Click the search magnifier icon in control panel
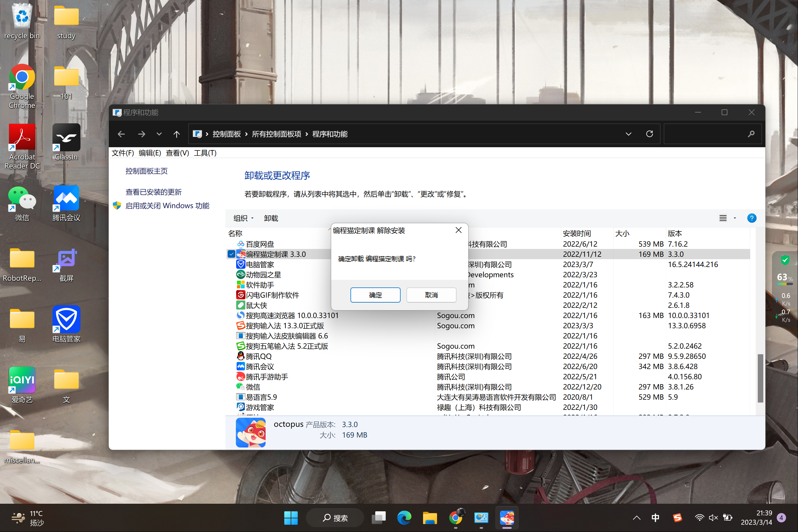 (751, 134)
